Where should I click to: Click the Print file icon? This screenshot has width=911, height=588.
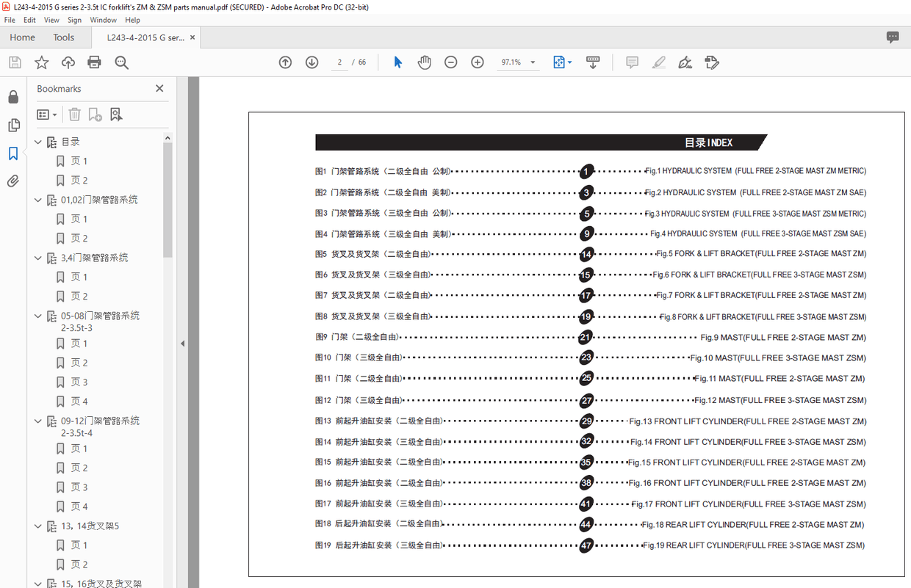[94, 62]
